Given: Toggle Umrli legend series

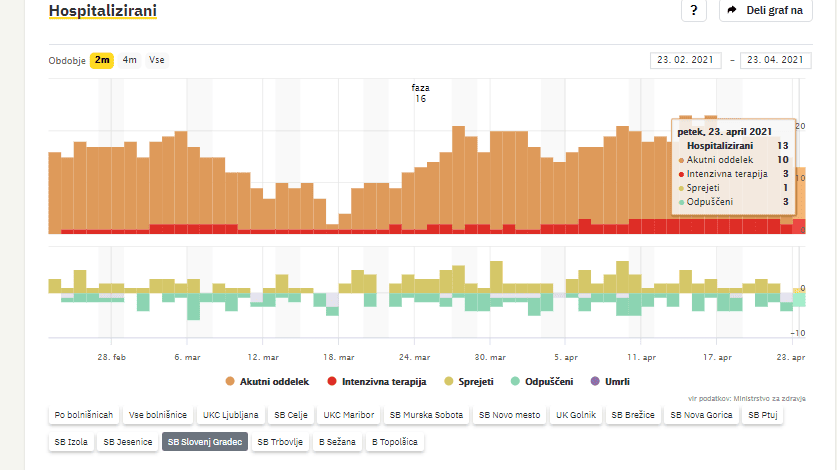Looking at the screenshot, I should click(x=610, y=381).
